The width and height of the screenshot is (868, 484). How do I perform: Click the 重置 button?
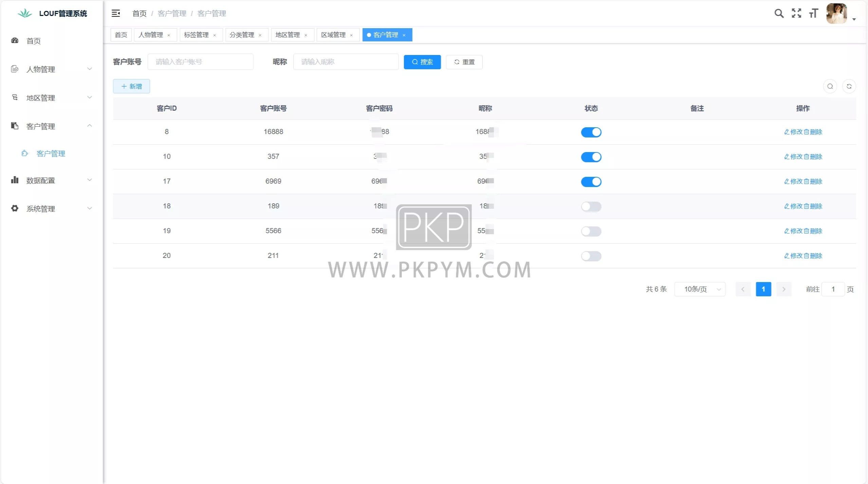(464, 62)
